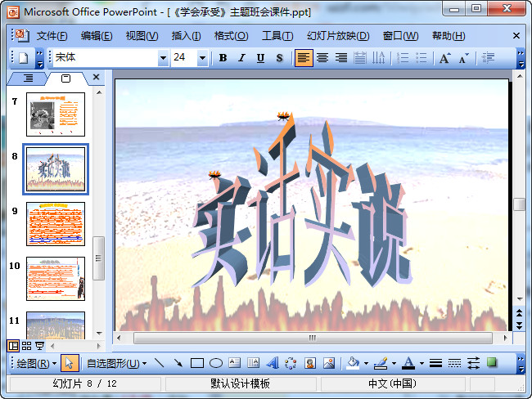Switch to Slide Sorter view
This screenshot has width=532, height=399.
click(26, 346)
